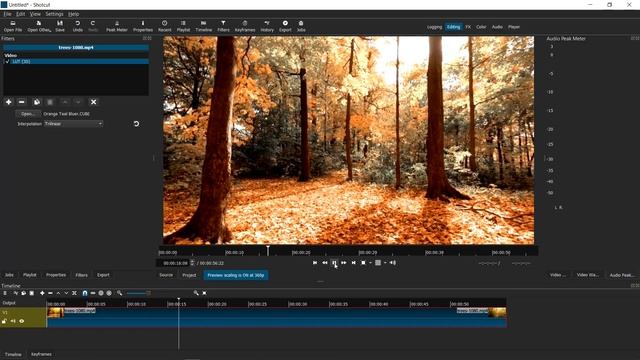Zoom in the timeline with the magnifier icon
Viewport: 640px width, 360px height.
click(x=196, y=293)
